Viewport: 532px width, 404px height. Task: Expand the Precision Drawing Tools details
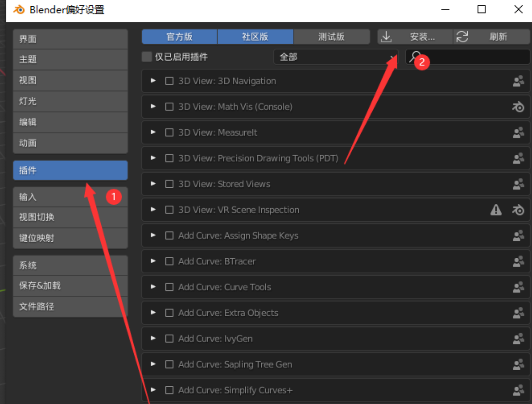pyautogui.click(x=153, y=158)
